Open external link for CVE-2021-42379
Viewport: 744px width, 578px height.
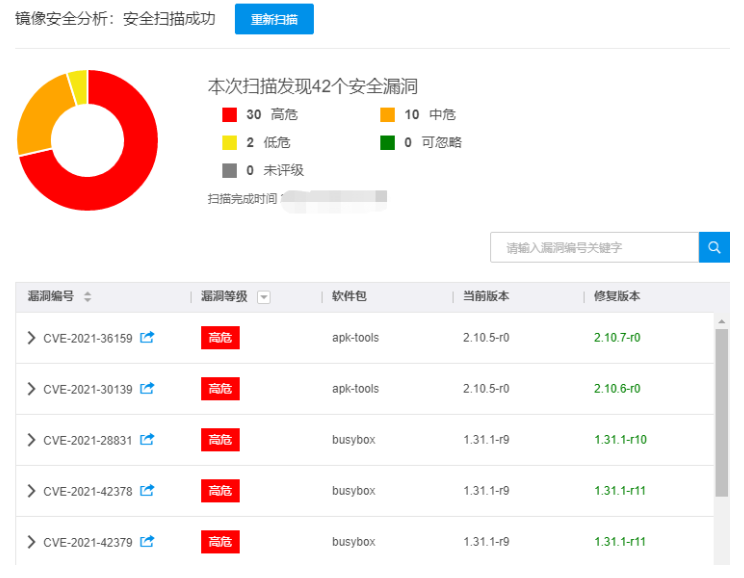click(x=147, y=541)
